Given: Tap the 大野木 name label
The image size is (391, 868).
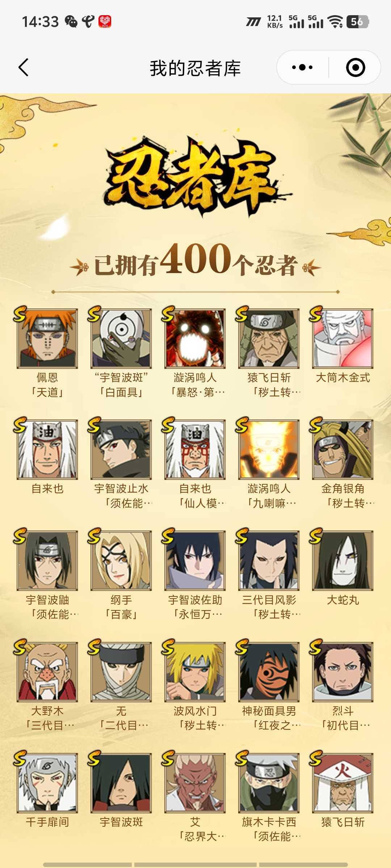Looking at the screenshot, I should 47,711.
